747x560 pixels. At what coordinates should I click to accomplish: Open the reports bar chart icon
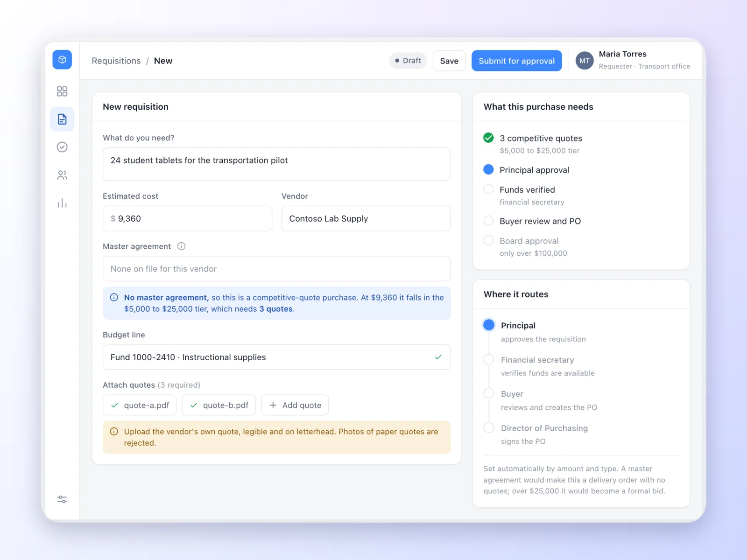coord(62,203)
